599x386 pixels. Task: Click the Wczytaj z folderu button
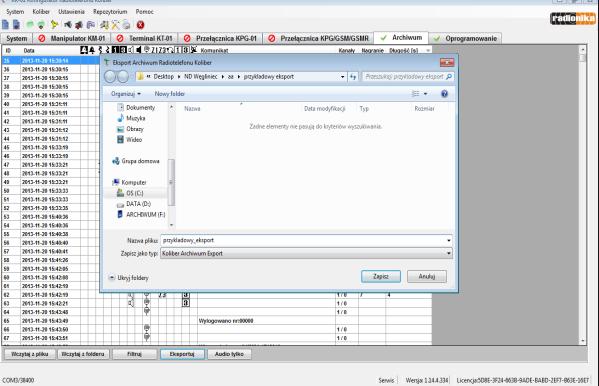coord(83,354)
